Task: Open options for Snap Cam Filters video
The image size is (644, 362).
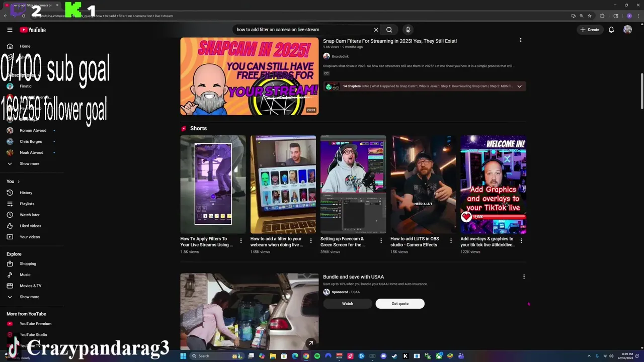Action: point(521,40)
